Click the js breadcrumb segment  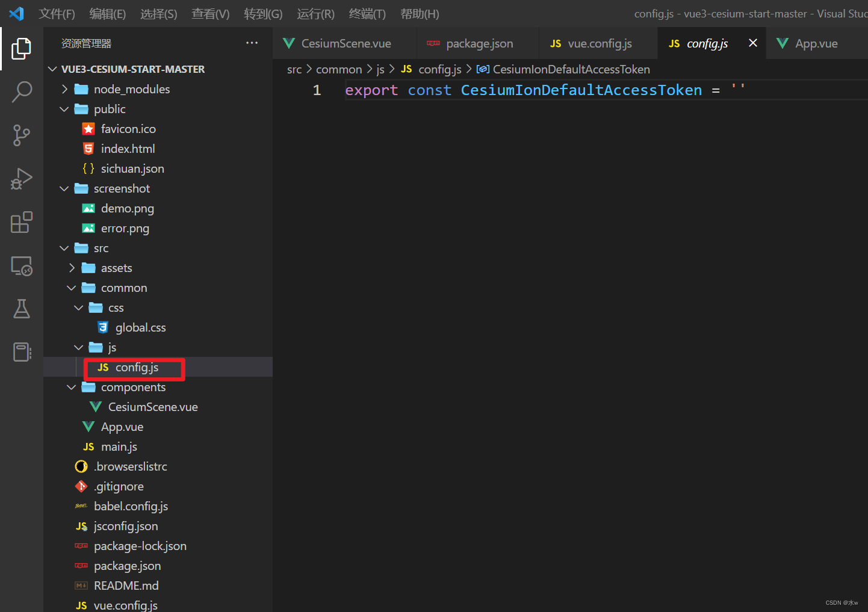[x=380, y=69]
